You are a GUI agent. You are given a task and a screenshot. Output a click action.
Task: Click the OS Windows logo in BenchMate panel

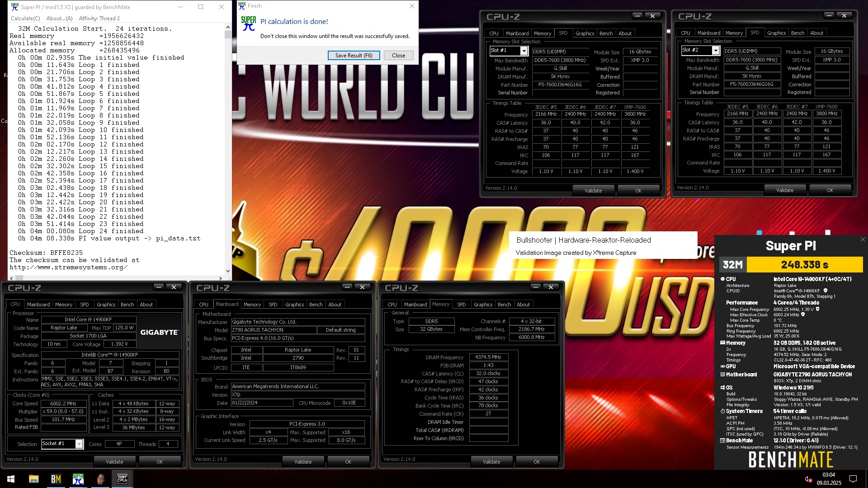(x=722, y=388)
